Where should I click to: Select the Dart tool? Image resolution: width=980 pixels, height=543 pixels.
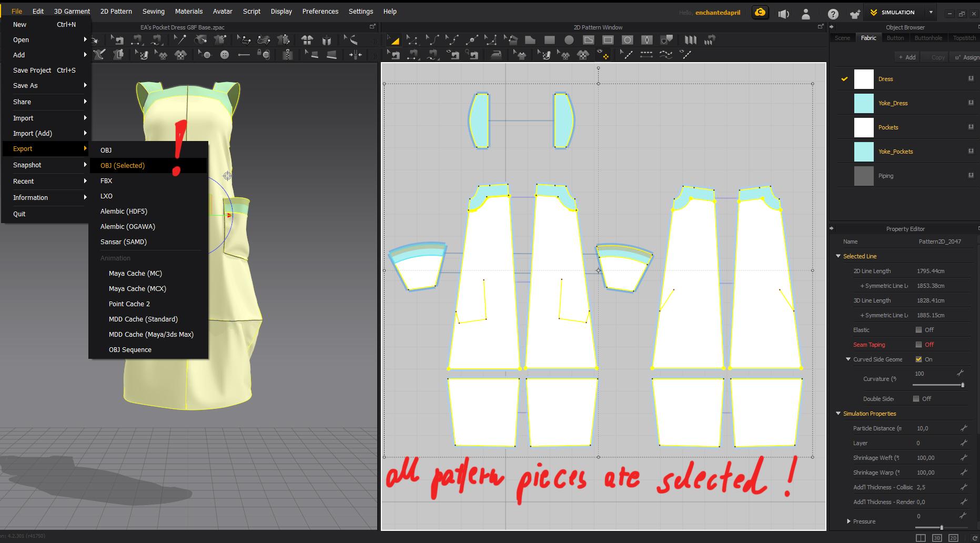pos(647,40)
